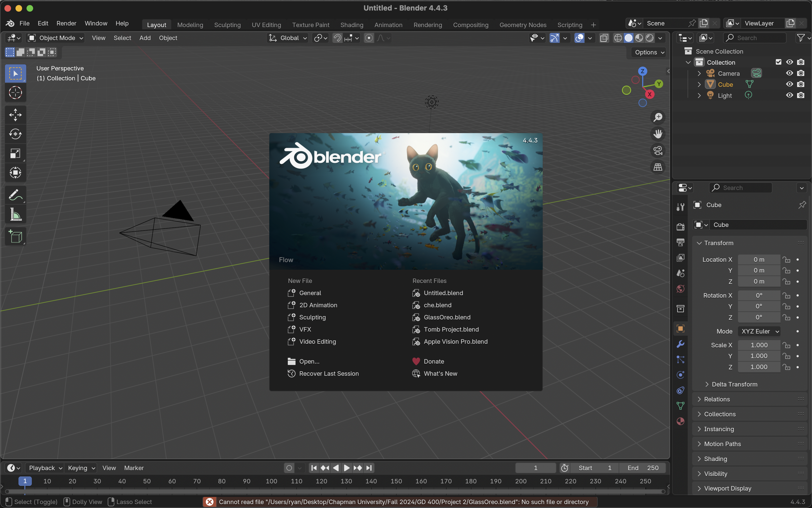Open the Render menu
Image resolution: width=812 pixels, height=508 pixels.
(x=66, y=23)
